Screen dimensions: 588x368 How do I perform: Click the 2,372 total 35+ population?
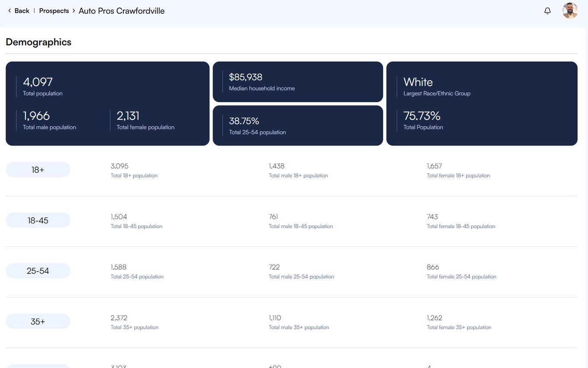[119, 318]
